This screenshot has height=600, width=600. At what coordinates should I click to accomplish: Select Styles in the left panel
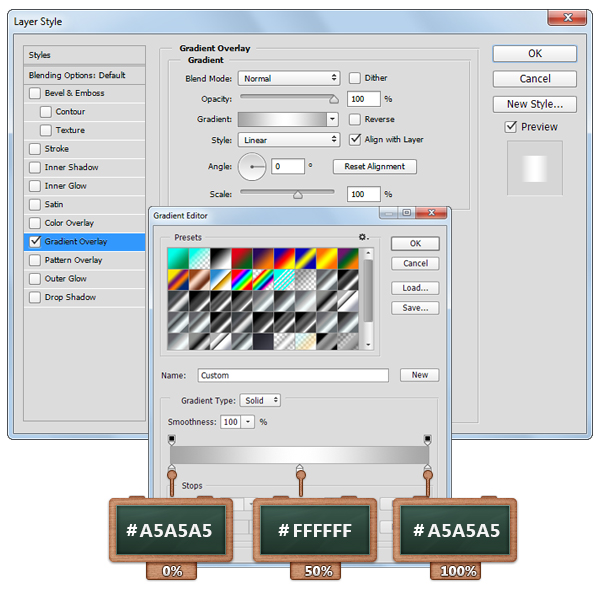click(84, 55)
